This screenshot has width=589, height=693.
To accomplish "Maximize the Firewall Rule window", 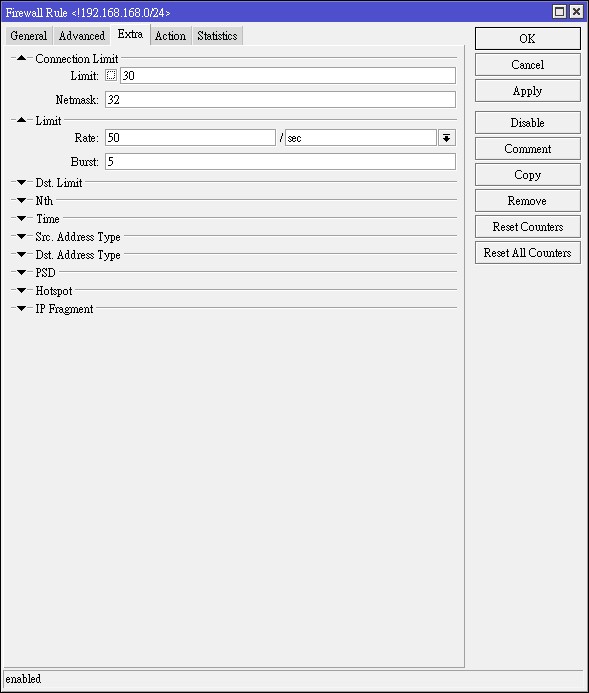I will [559, 11].
